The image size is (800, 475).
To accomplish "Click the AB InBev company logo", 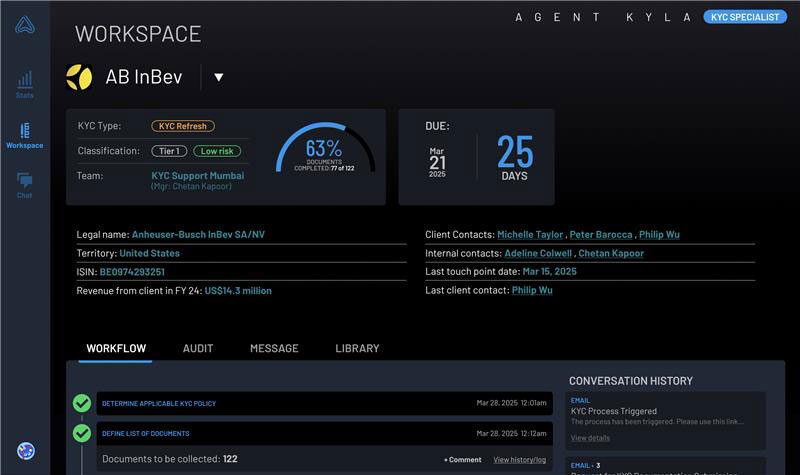I will pos(79,77).
